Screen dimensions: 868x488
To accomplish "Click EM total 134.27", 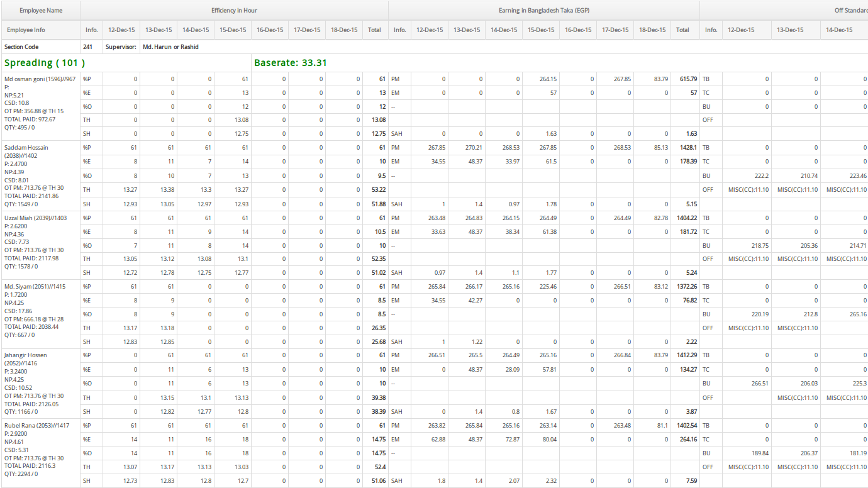I will click(688, 369).
